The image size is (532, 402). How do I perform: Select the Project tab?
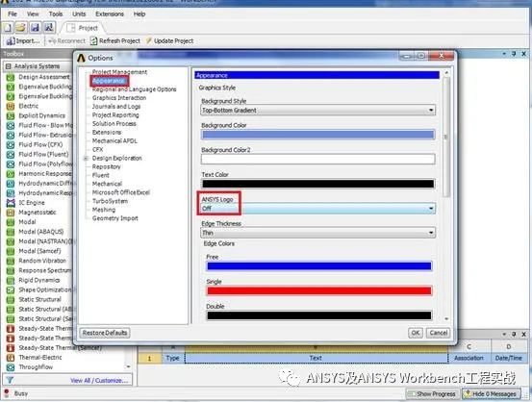coord(83,28)
